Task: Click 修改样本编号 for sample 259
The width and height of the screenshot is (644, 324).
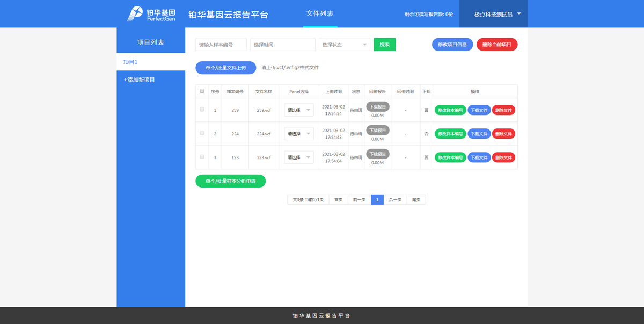Action: tap(450, 110)
